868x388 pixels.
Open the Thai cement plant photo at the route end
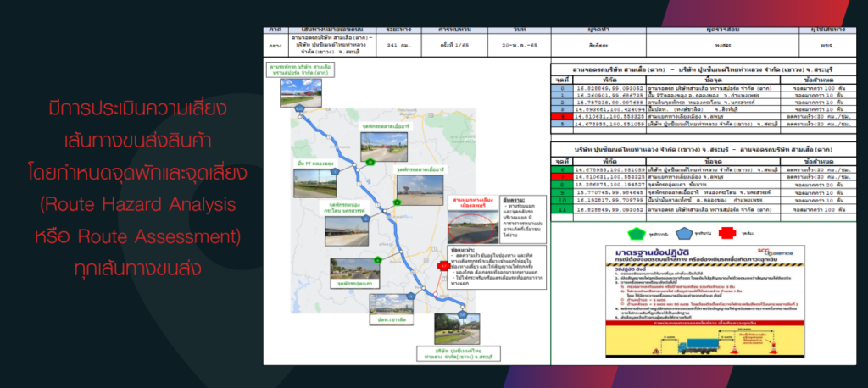[457, 329]
